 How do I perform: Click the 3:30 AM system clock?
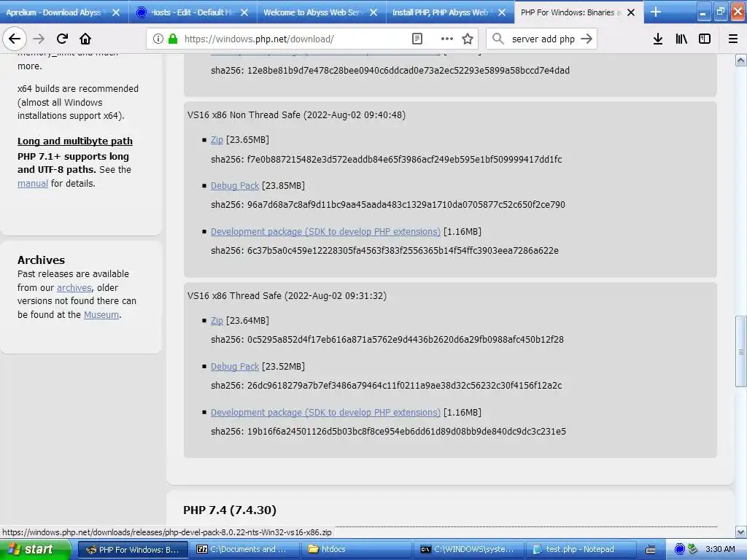click(720, 549)
